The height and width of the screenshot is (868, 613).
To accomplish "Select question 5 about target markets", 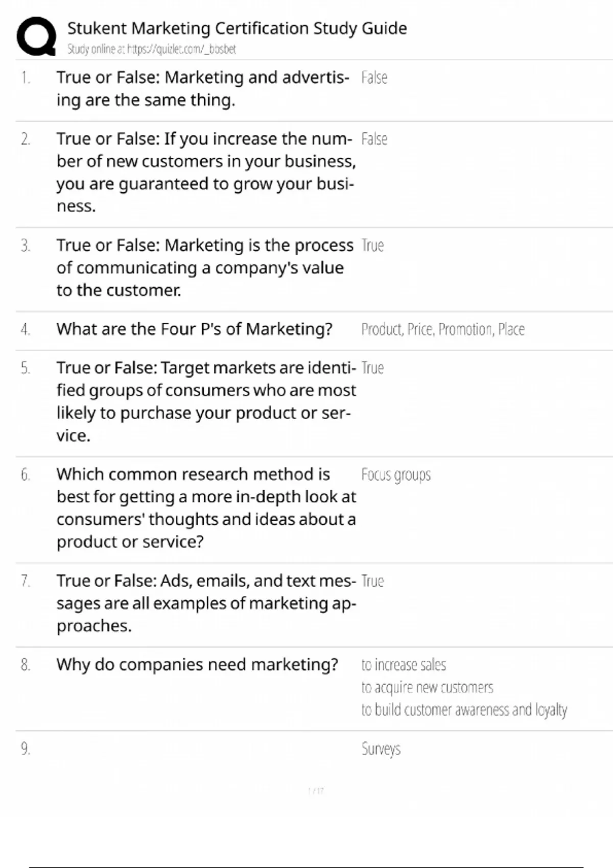I will 206,401.
